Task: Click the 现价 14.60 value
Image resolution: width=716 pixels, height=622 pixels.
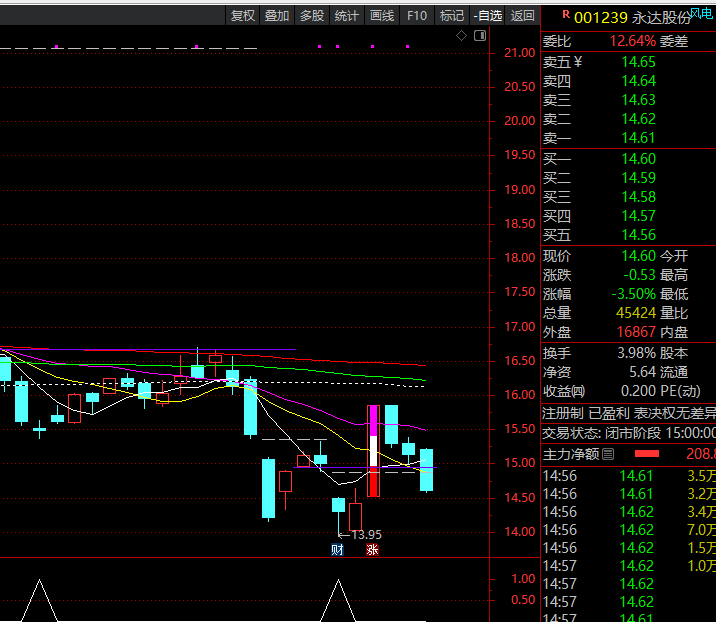Action: [x=638, y=256]
